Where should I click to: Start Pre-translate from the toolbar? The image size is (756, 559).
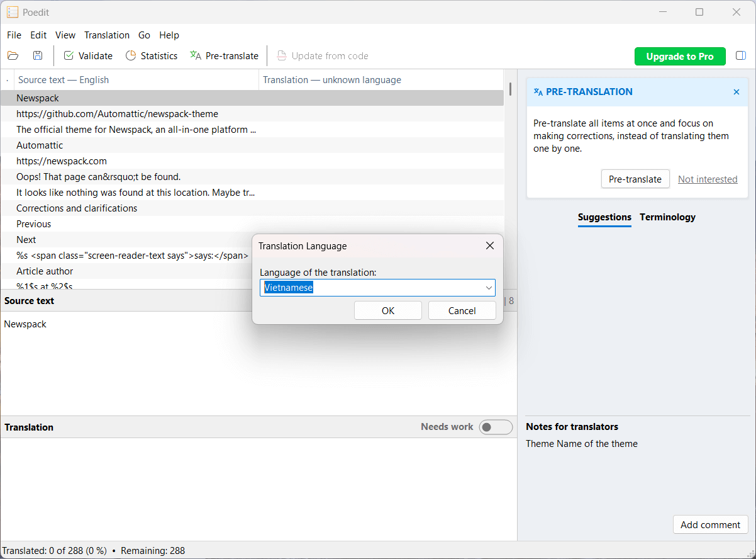(x=224, y=55)
